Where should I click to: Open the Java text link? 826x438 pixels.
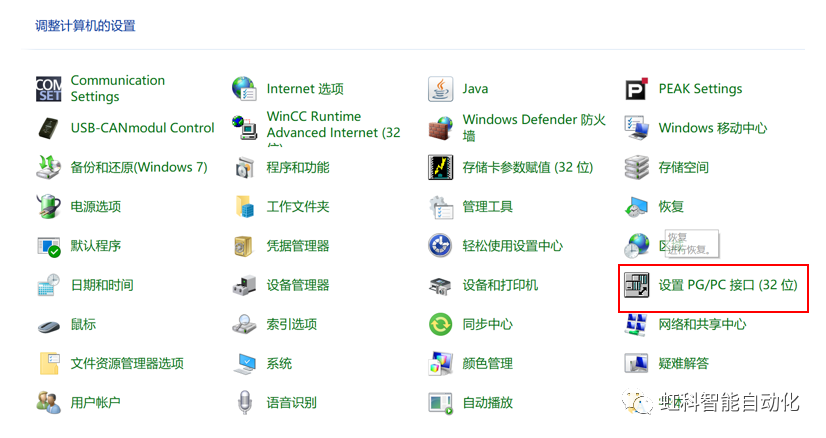[x=475, y=89]
